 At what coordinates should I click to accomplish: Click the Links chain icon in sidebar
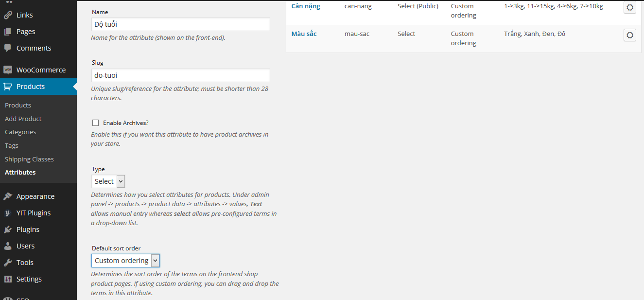[x=8, y=15]
